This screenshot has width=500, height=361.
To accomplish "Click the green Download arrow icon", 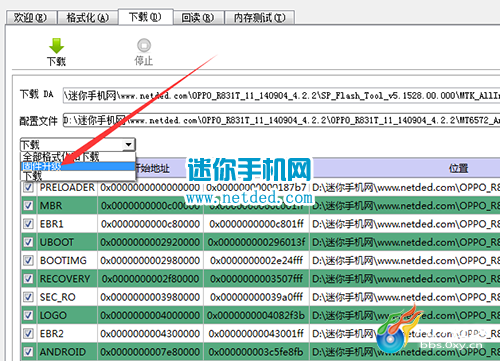I will tap(56, 46).
